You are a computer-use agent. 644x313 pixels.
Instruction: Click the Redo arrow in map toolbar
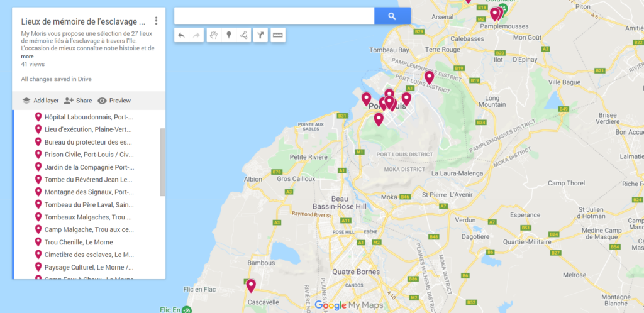[x=196, y=35]
